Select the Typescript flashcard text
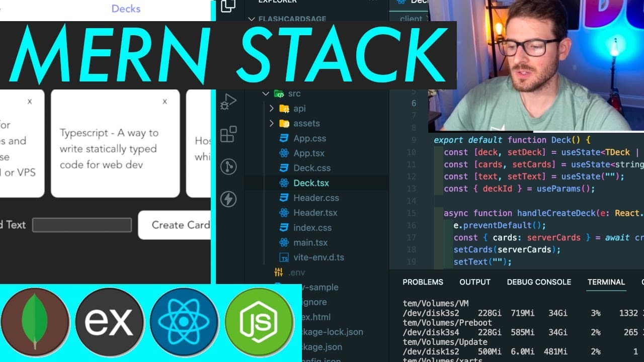 pos(109,149)
